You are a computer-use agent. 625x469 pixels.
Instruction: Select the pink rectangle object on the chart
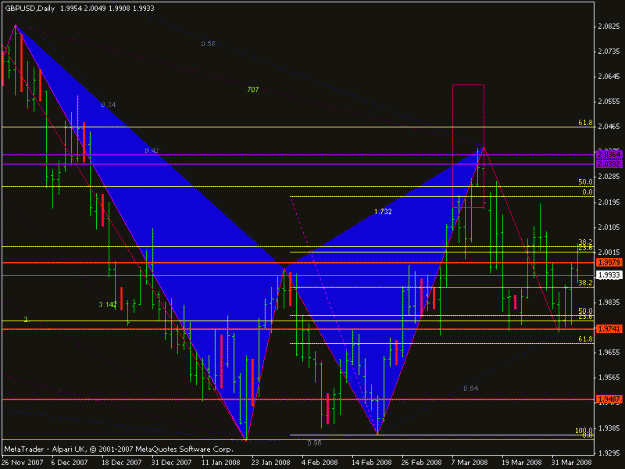468,146
